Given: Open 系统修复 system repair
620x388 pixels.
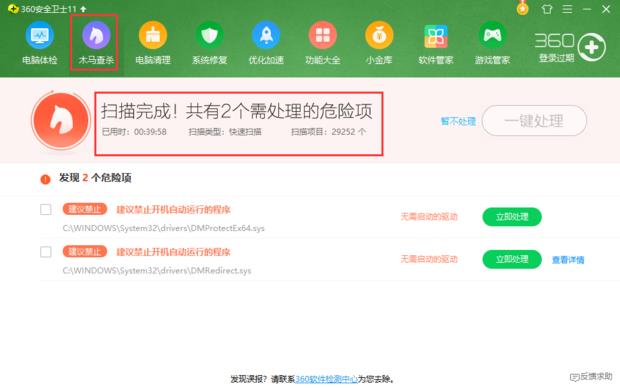Looking at the screenshot, I should [x=209, y=43].
